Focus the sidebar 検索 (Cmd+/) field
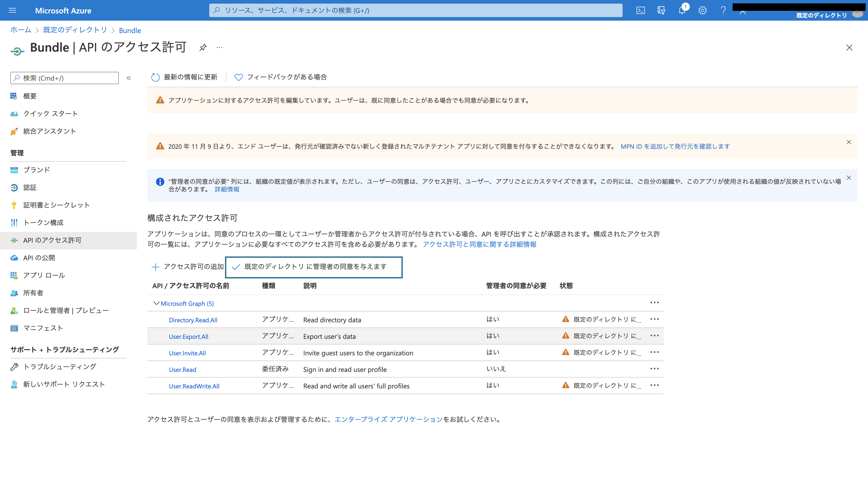 click(x=65, y=78)
